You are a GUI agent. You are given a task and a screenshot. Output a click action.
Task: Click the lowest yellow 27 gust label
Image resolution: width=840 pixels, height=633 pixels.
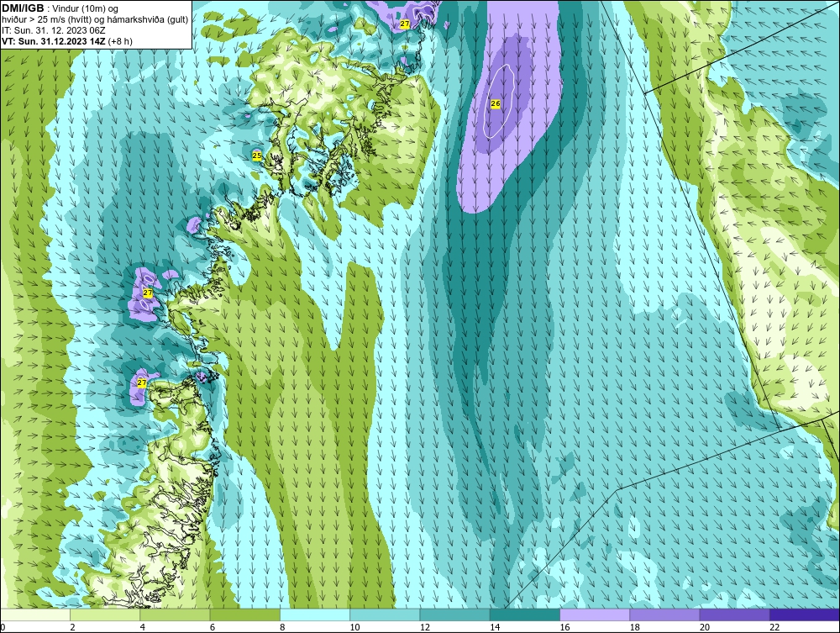(x=141, y=382)
